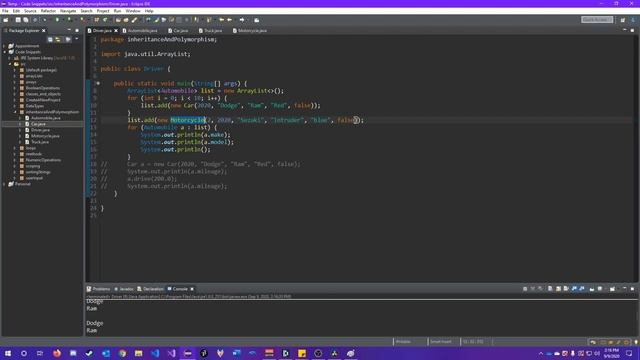Viewport: 640px width, 360px height.
Task: Switch to the Motorcycle.java editor tab
Action: pos(250,31)
